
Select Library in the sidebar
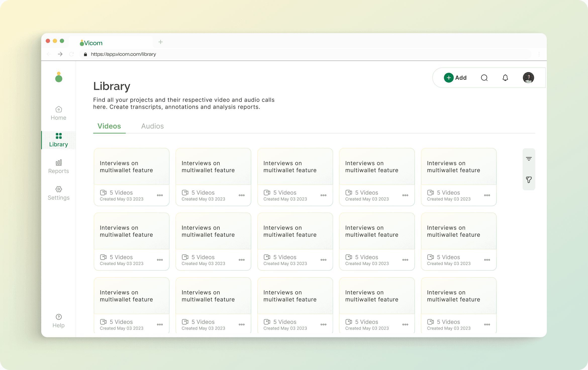(59, 140)
